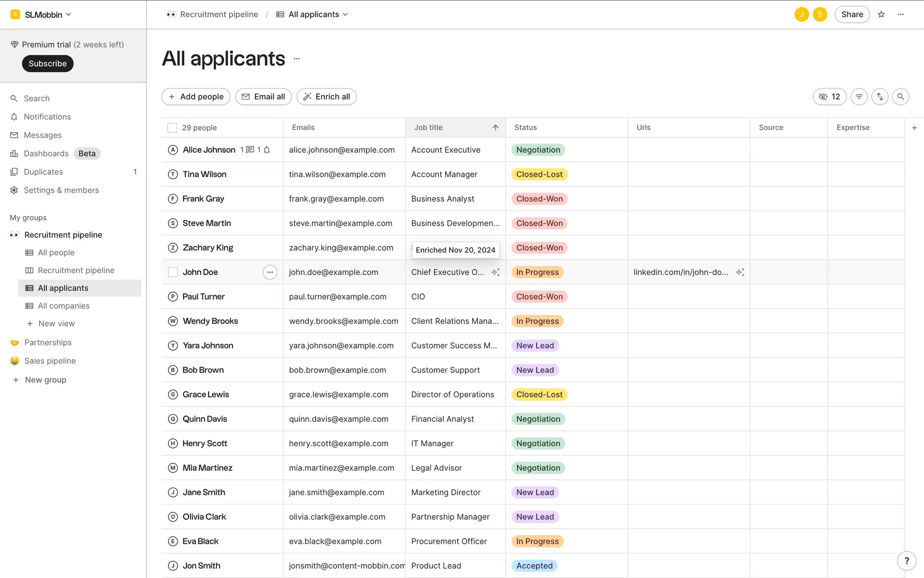Open John Doe's row options ellipsis
924x578 pixels.
[270, 272]
